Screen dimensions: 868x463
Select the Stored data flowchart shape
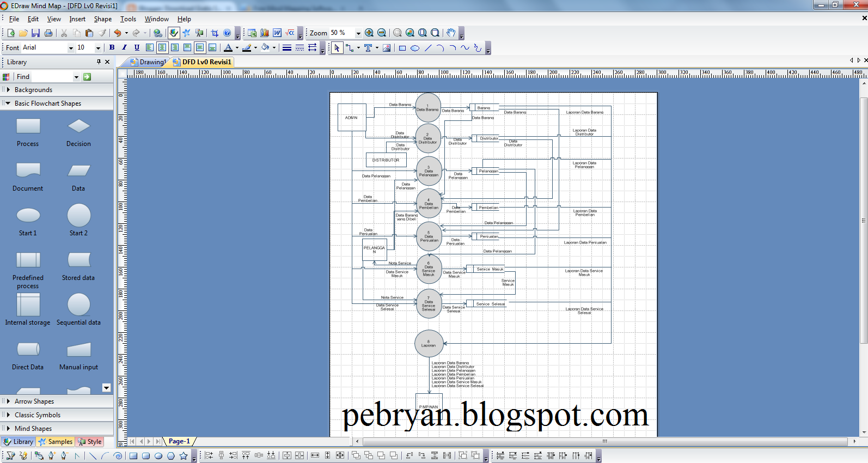coord(78,266)
